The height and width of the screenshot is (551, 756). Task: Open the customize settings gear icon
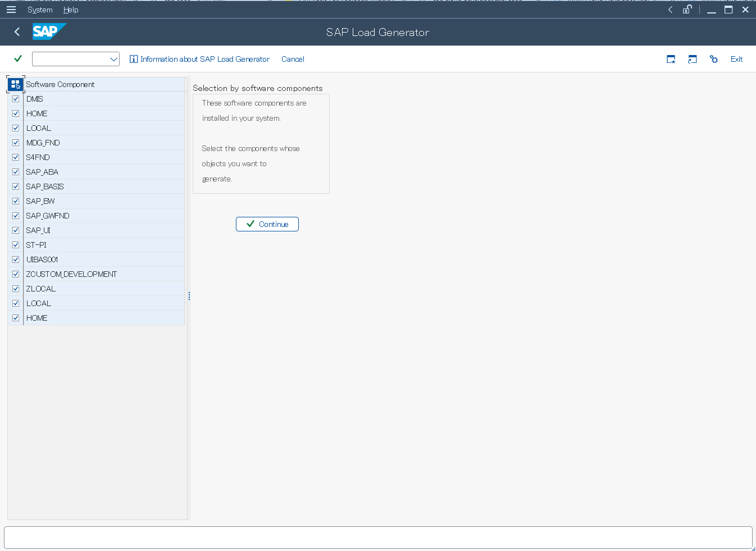point(714,59)
